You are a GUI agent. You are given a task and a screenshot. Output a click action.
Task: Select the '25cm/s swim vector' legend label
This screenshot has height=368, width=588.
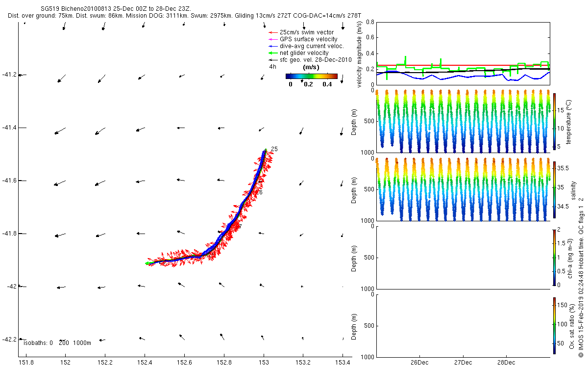coord(308,32)
